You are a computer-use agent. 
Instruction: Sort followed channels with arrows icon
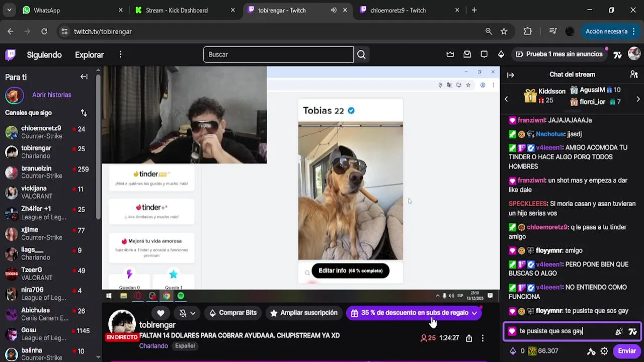pyautogui.click(x=84, y=113)
